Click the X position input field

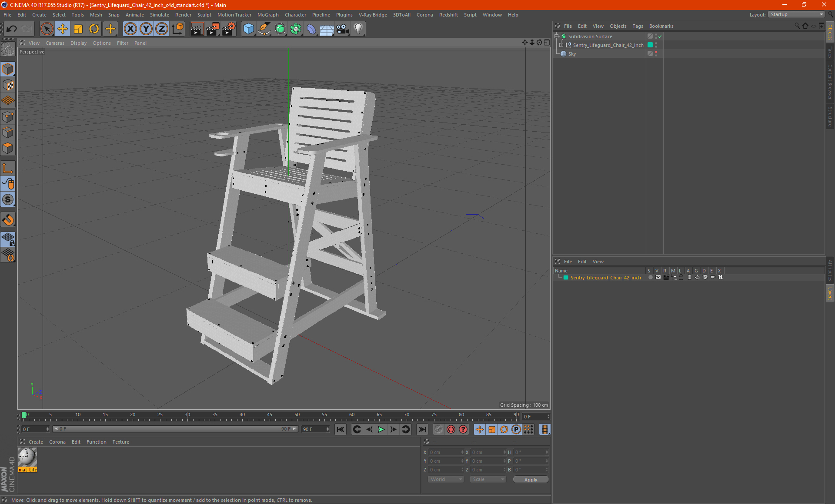pos(446,452)
